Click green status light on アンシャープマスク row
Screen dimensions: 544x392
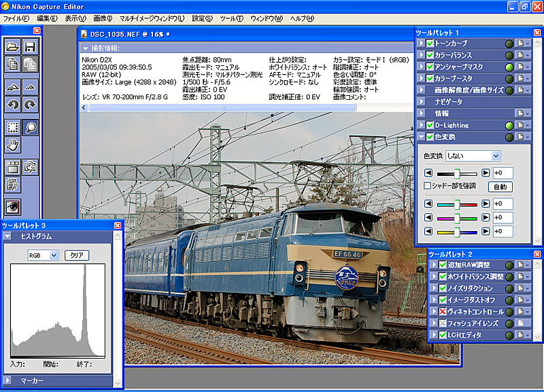tap(509, 67)
